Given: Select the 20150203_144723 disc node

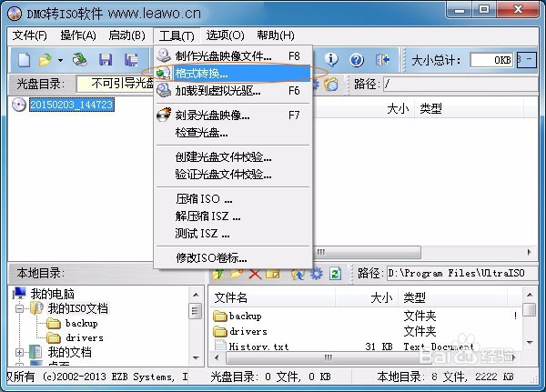Looking at the screenshot, I should pyautogui.click(x=71, y=105).
